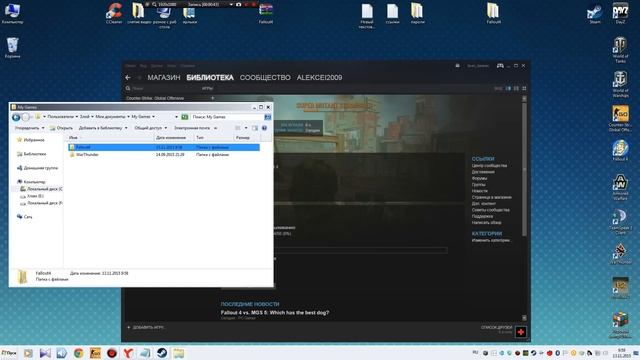This screenshot has width=640, height=360.
Task: Open friends list red plus icon
Action: 521,332
